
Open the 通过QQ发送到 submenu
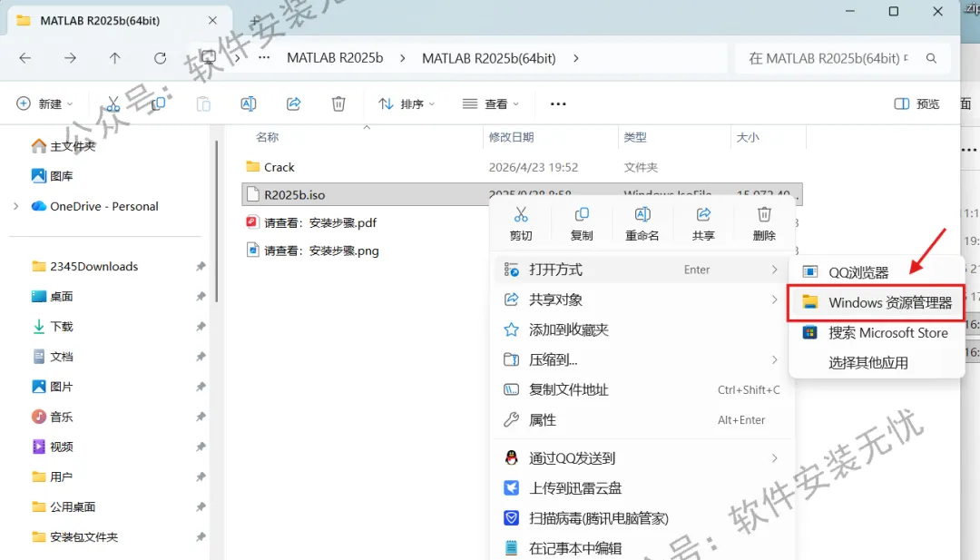pos(642,458)
